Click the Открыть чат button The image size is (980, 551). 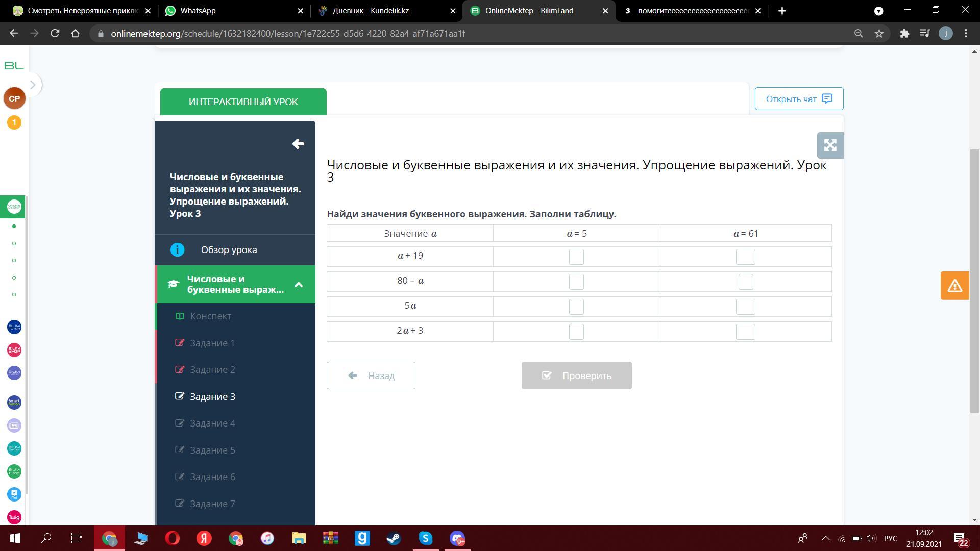pyautogui.click(x=799, y=99)
